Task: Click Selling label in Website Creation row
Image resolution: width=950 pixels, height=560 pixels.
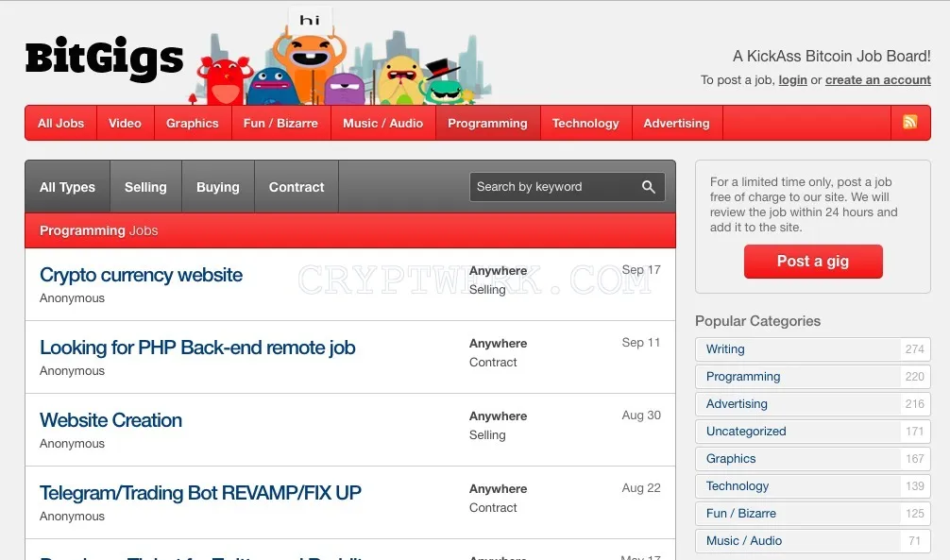Action: [x=487, y=434]
